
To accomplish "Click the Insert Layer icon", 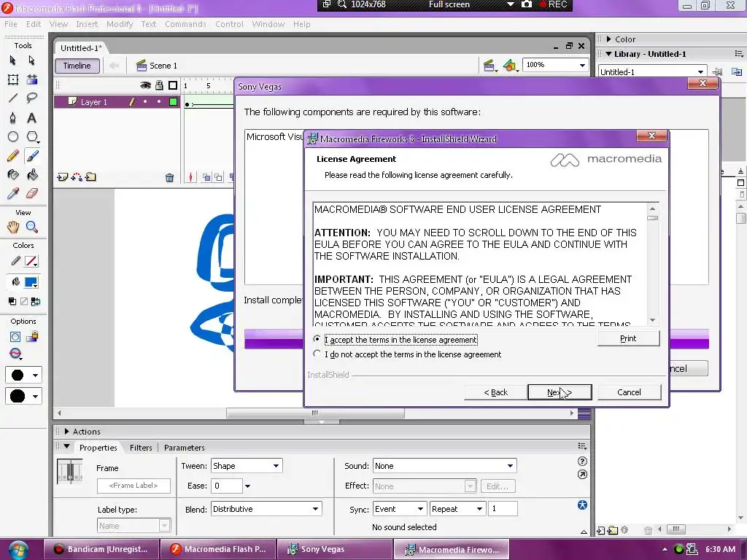I will [62, 177].
